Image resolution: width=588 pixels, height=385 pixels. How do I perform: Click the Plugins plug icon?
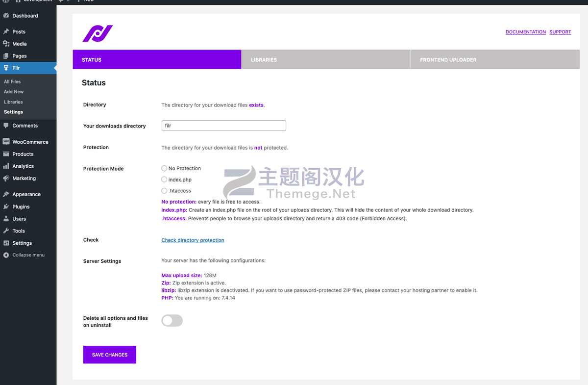click(x=6, y=206)
